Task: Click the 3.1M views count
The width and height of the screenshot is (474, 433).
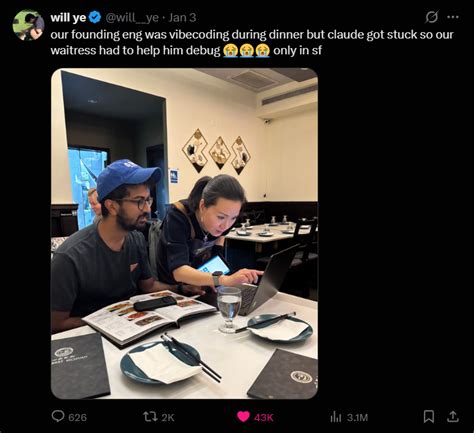Action: (x=357, y=417)
